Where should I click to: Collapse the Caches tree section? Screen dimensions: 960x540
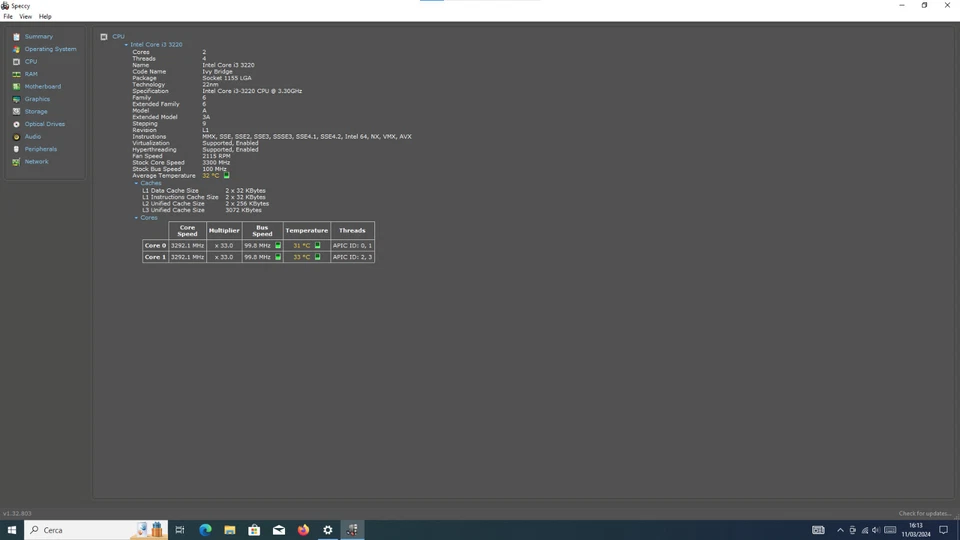pyautogui.click(x=137, y=183)
